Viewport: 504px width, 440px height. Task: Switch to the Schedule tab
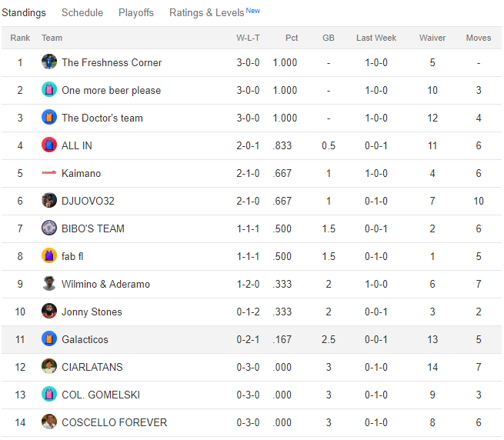pos(82,13)
